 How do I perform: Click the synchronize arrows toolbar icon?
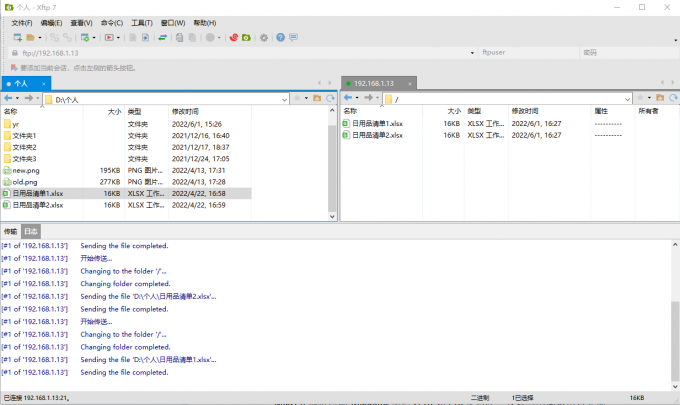(x=162, y=38)
